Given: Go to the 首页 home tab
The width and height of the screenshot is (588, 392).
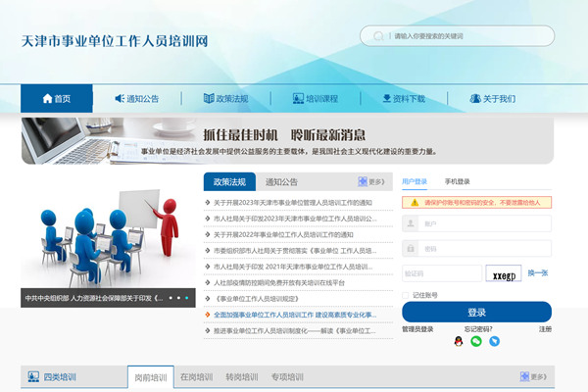Looking at the screenshot, I should coord(57,98).
